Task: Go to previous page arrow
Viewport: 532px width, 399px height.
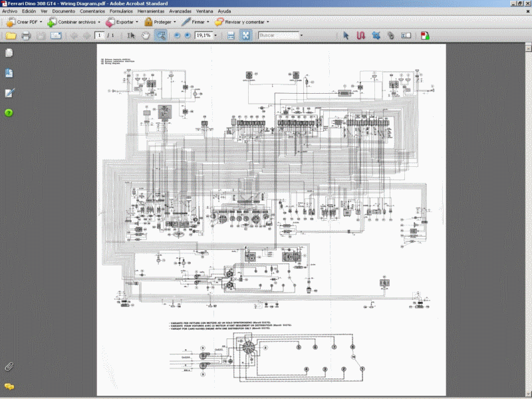Action: pyautogui.click(x=74, y=36)
